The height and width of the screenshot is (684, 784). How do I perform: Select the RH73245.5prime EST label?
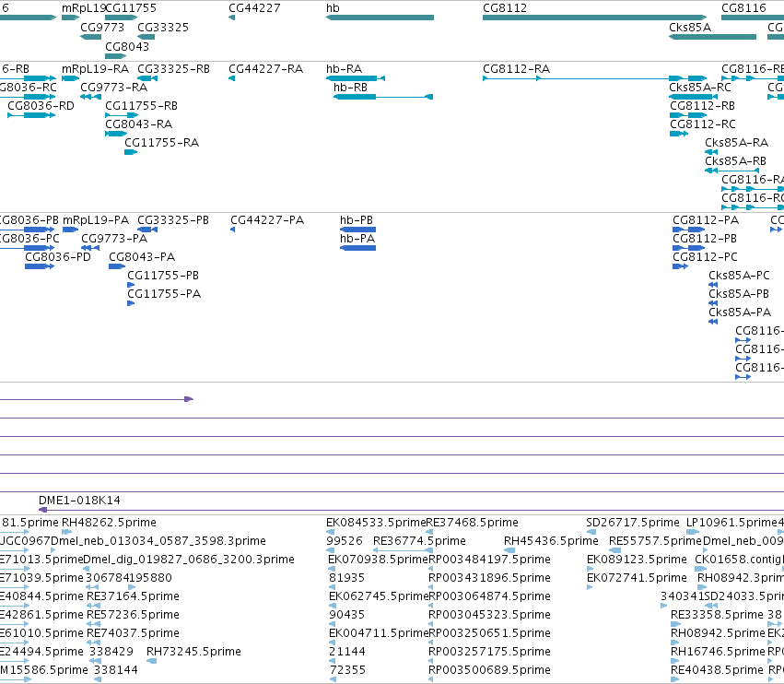[193, 652]
